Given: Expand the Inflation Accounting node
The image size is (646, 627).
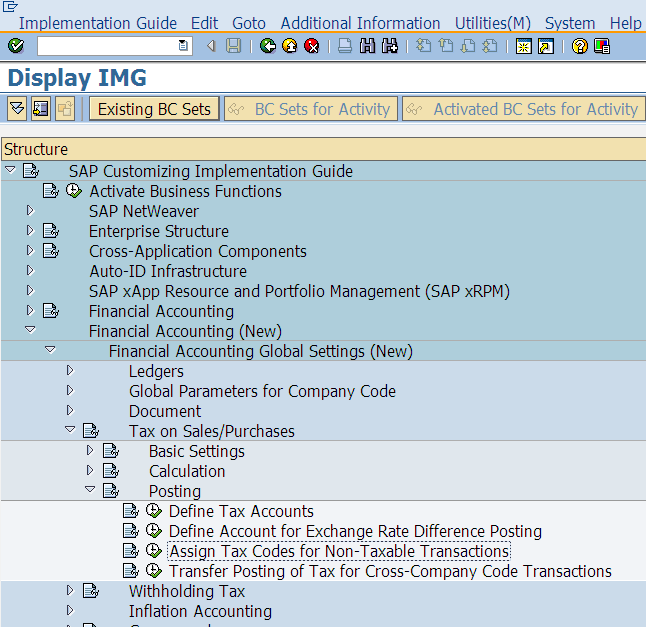Looking at the screenshot, I should [x=70, y=610].
